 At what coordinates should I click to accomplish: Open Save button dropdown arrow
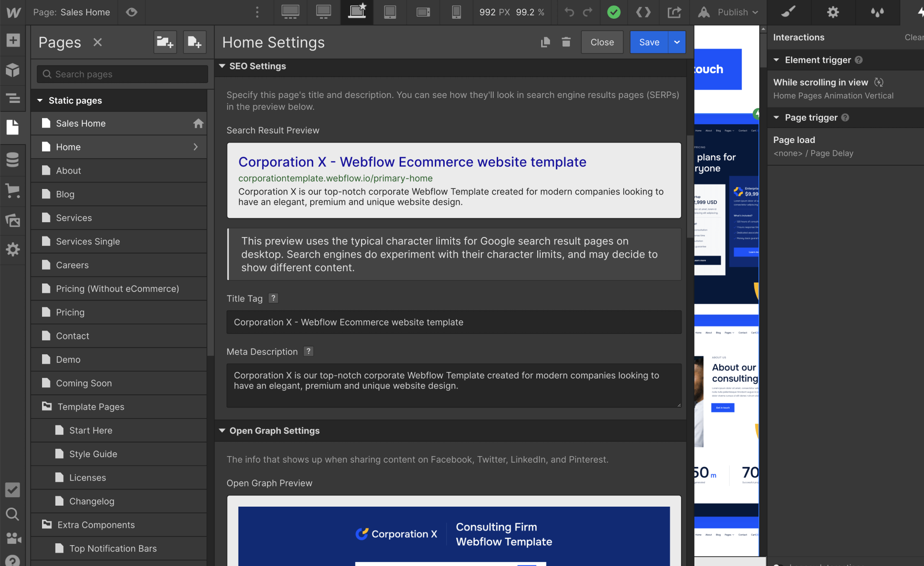pos(677,43)
